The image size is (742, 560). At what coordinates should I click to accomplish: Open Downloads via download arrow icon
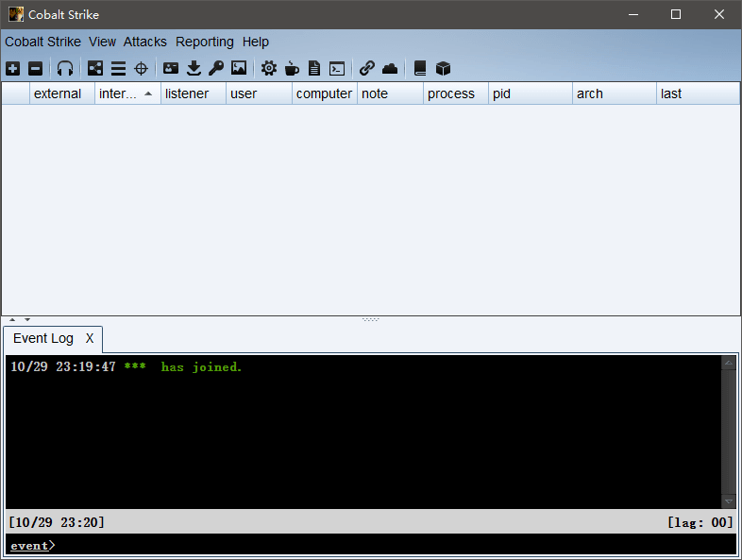pos(194,69)
